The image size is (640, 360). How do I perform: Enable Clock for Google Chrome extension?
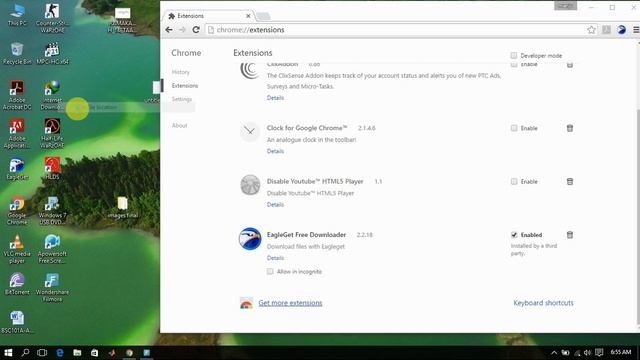tap(514, 128)
